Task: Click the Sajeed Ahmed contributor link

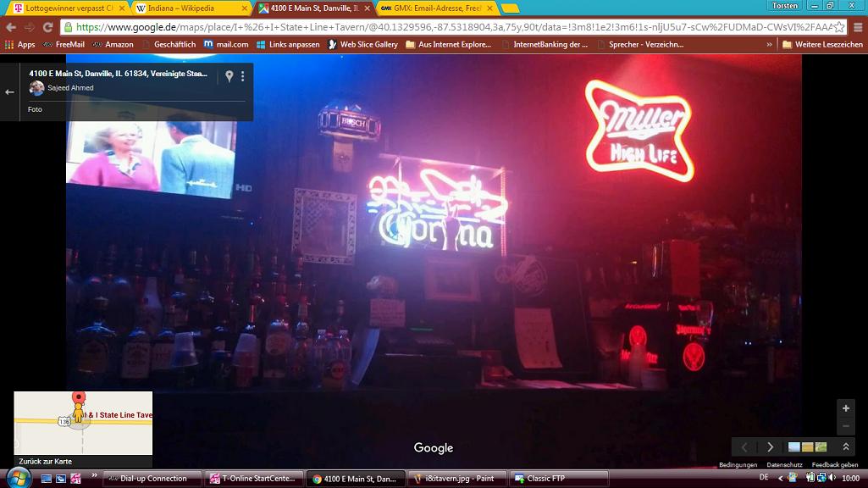Action: click(x=70, y=88)
